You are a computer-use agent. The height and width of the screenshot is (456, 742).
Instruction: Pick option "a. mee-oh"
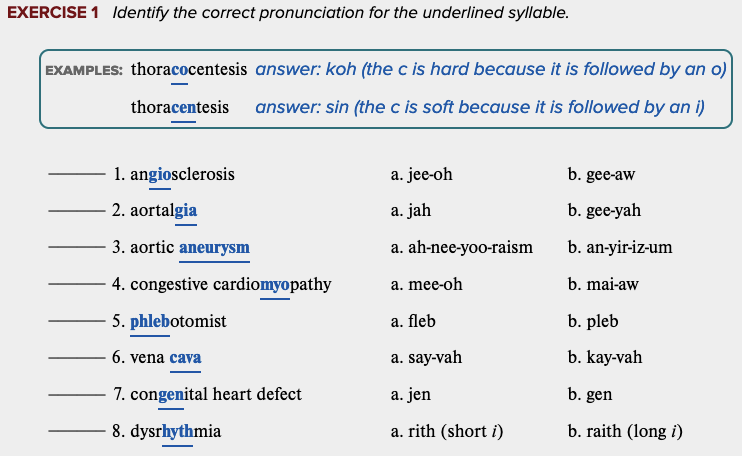(427, 284)
